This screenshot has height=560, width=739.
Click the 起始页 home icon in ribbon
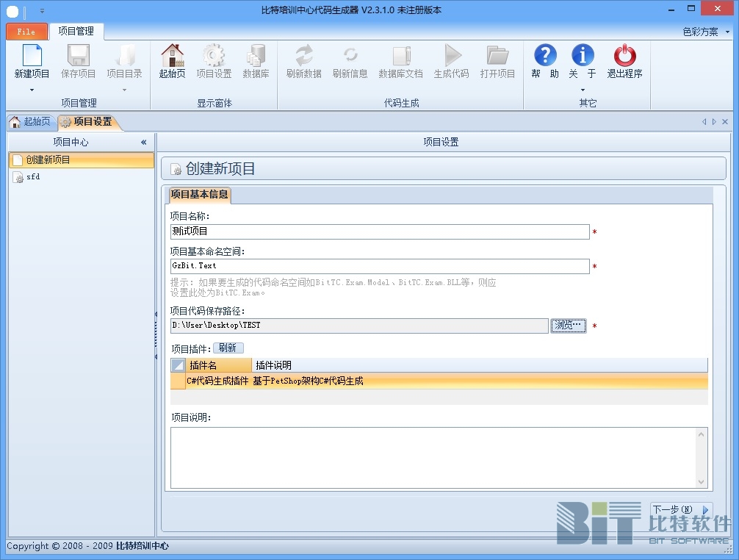(x=172, y=56)
